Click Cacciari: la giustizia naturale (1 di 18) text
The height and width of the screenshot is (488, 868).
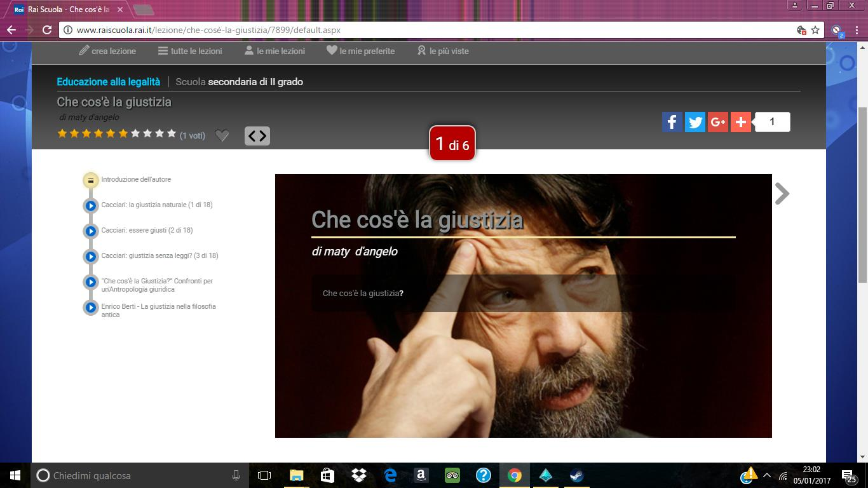click(x=157, y=205)
